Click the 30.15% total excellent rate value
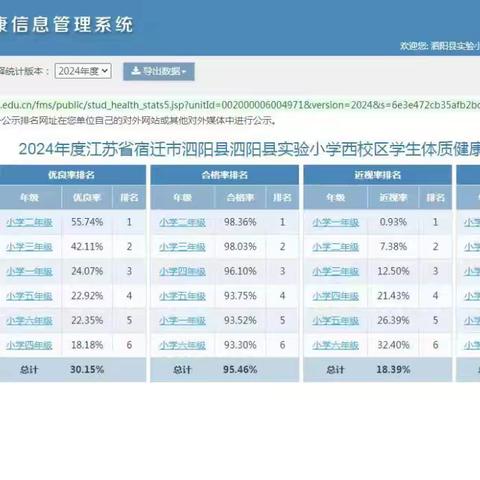The width and height of the screenshot is (480, 480). pyautogui.click(x=87, y=370)
